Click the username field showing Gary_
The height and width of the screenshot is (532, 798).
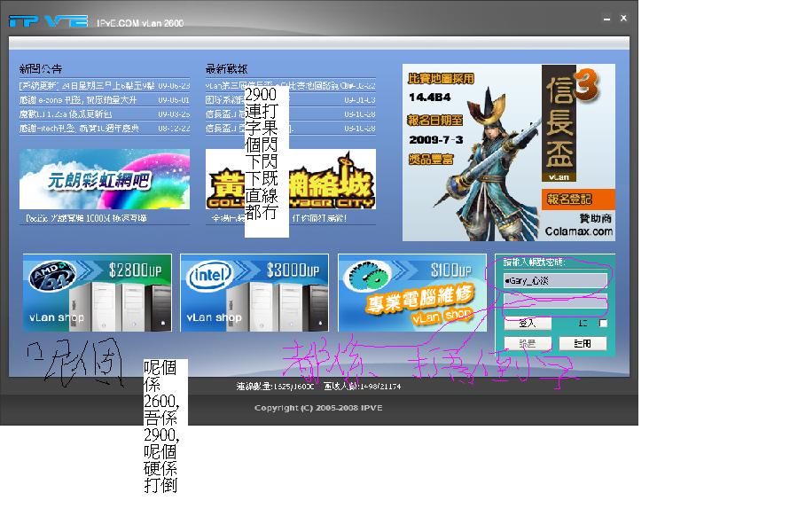pyautogui.click(x=555, y=280)
